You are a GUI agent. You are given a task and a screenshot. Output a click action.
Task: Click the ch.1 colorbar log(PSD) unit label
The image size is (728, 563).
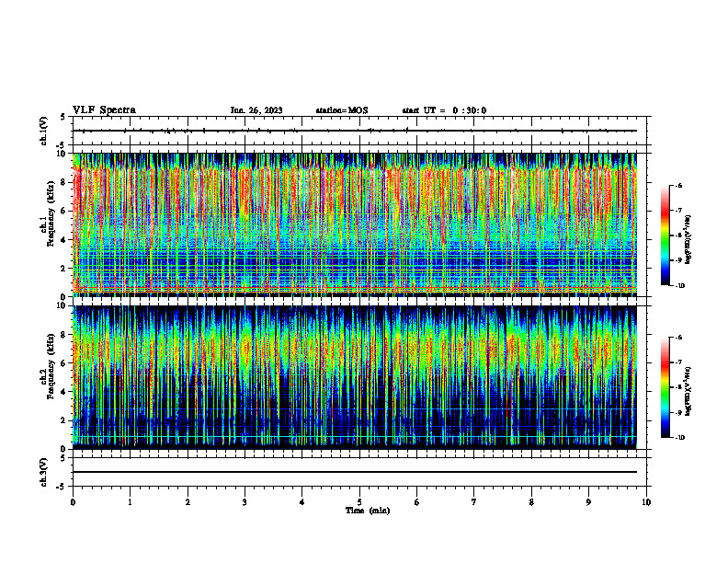[689, 239]
